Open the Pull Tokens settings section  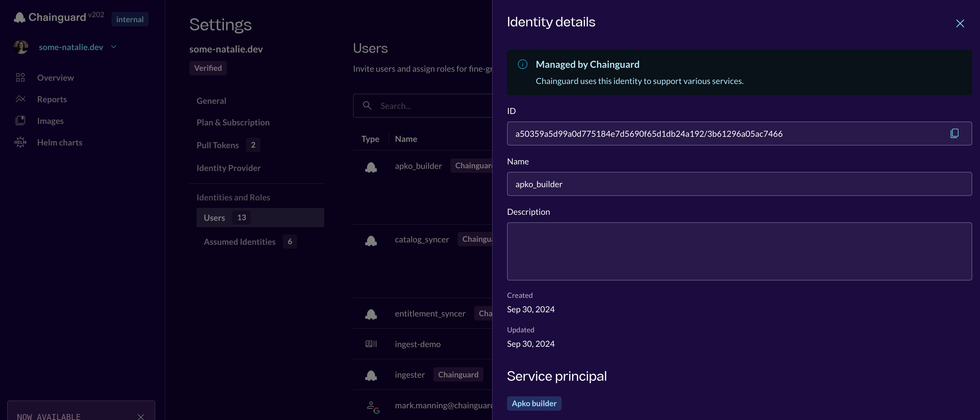(218, 145)
